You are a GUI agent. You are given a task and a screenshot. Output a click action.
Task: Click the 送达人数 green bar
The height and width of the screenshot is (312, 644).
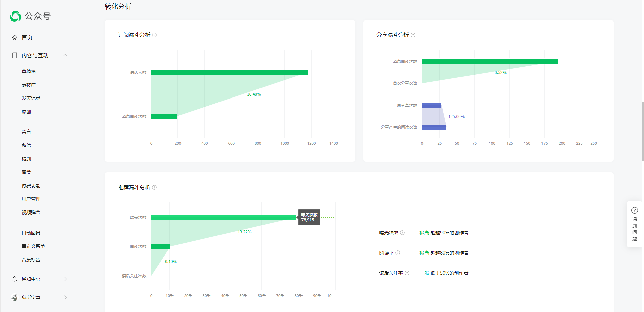click(230, 72)
